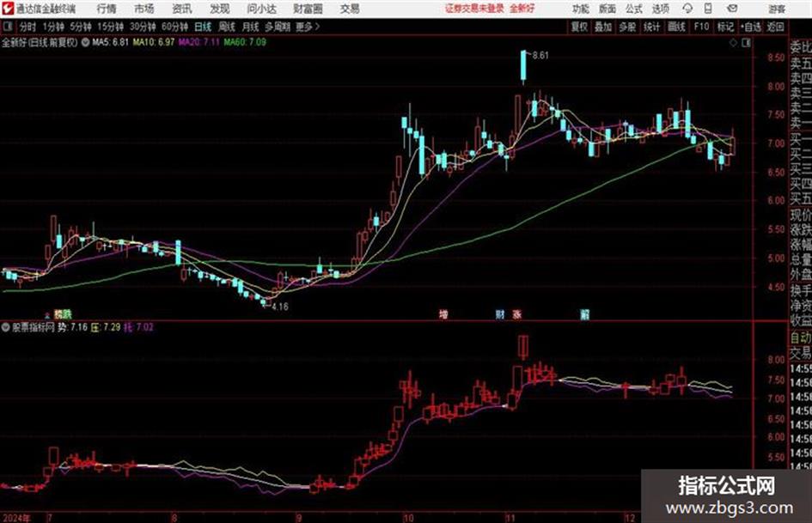Screen dimensions: 812x523
Task: Switch to 1分钟 period
Action: (53, 27)
